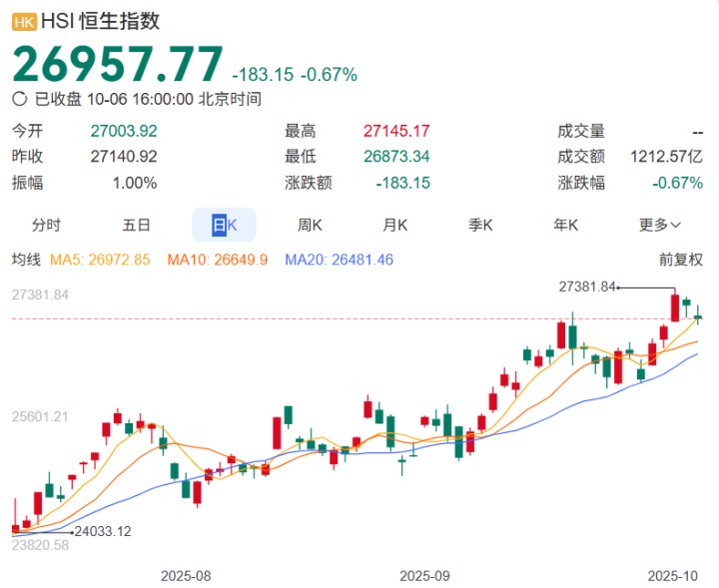Click the 23820.58 price axis label
Screen dimensions: 719x588
40,545
